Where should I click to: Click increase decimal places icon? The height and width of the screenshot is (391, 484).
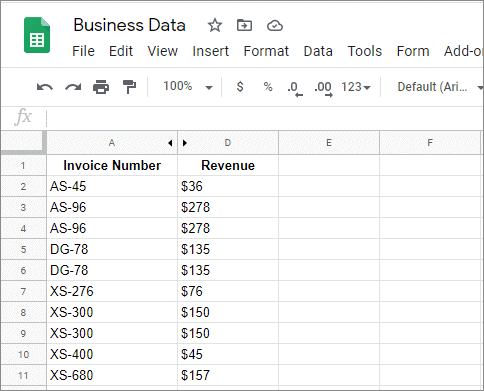pyautogui.click(x=323, y=89)
